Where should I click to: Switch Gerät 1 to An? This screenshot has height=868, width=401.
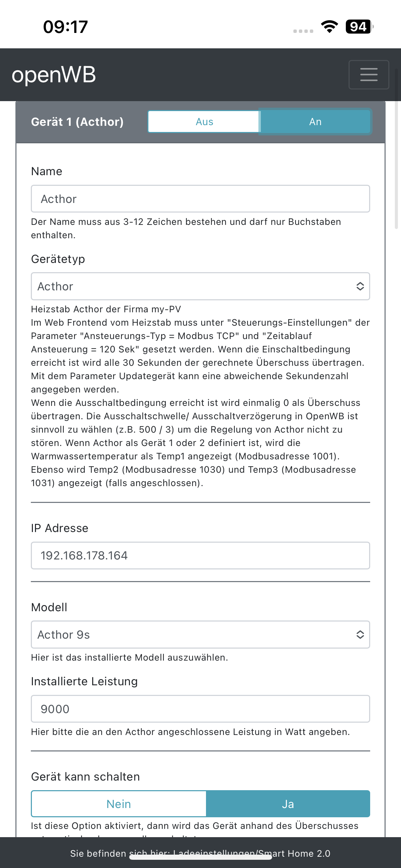(315, 122)
